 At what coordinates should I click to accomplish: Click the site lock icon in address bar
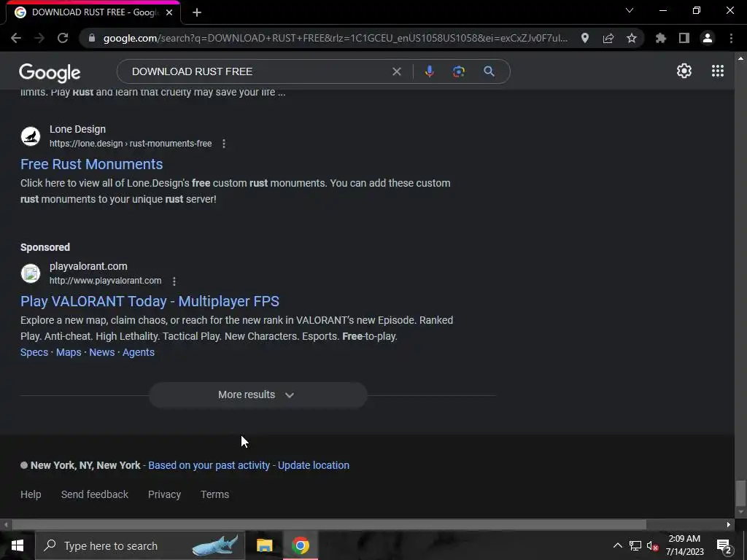point(92,38)
